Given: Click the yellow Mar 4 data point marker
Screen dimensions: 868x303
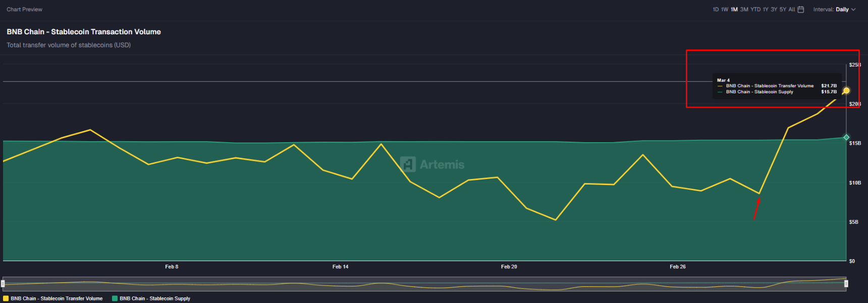Looking at the screenshot, I should click(x=846, y=91).
